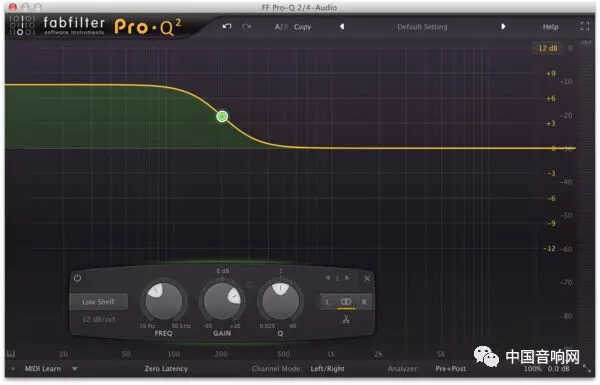Click the GAIN knob
Viewport: 600px width, 385px height.
coord(222,302)
